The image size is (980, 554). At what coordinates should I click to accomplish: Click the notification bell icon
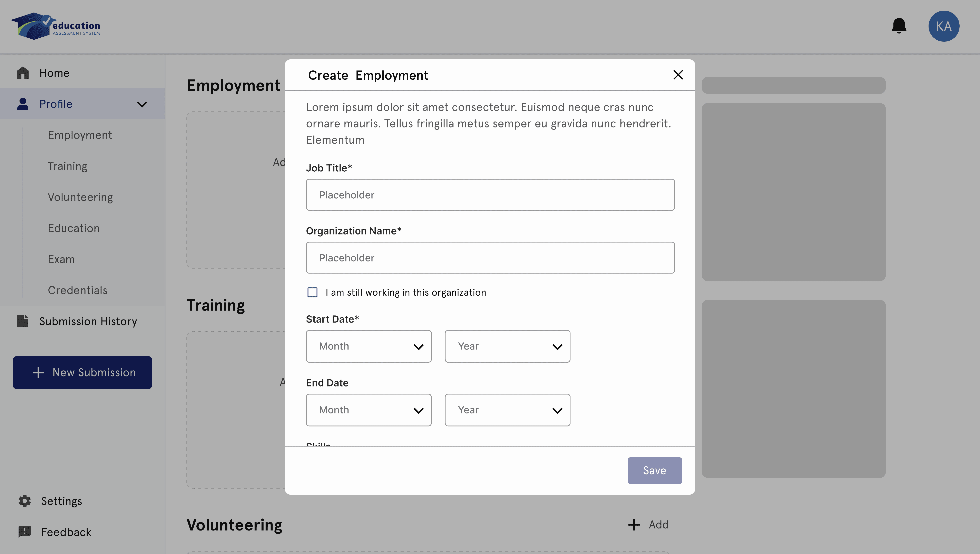(899, 26)
